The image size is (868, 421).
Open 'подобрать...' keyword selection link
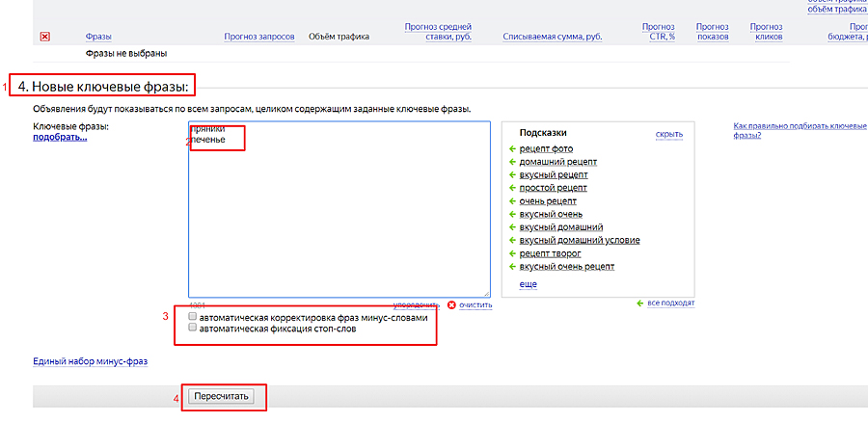tap(60, 137)
